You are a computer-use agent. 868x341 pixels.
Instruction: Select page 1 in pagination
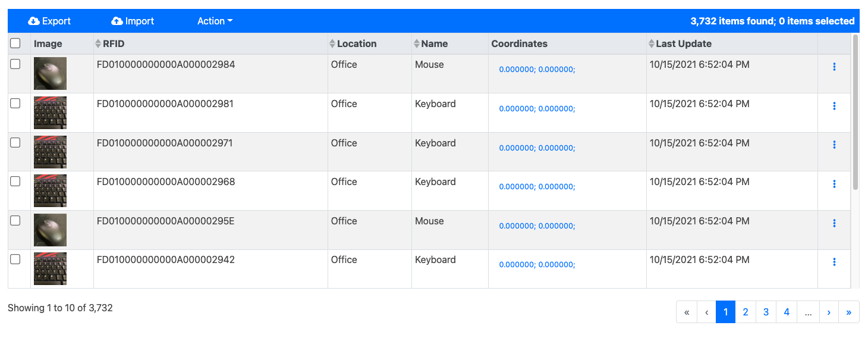(x=725, y=312)
